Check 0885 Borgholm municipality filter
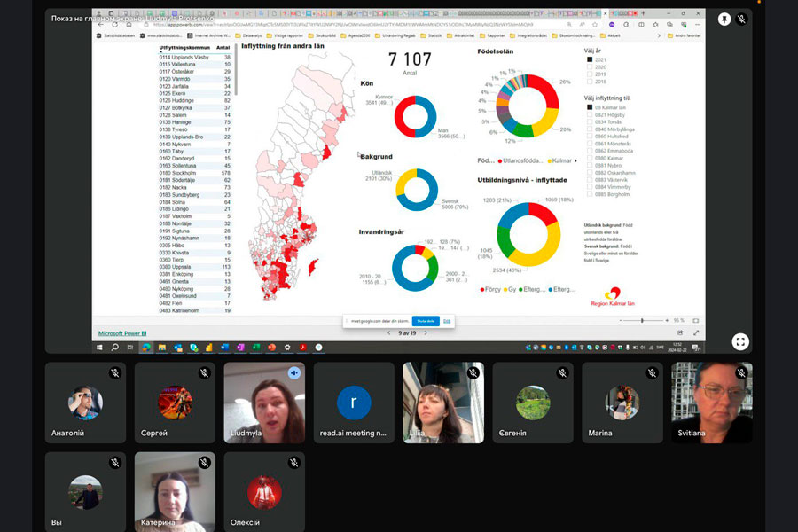The width and height of the screenshot is (798, 532). [590, 194]
